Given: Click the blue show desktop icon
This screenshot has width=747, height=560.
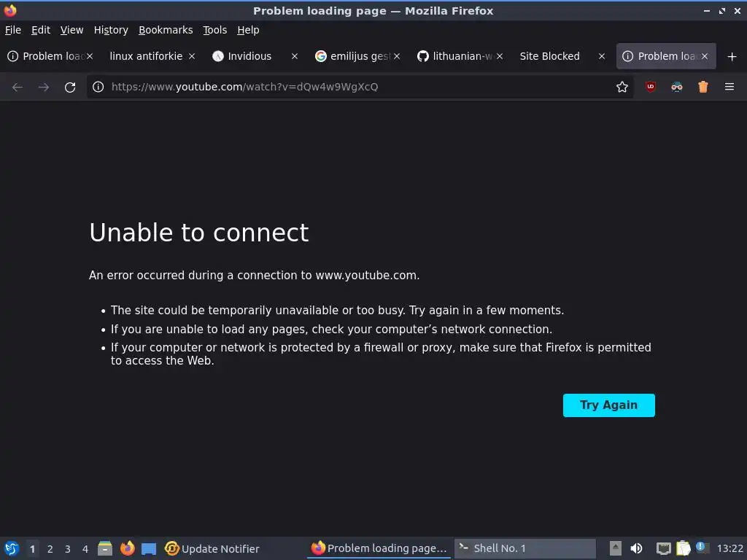Looking at the screenshot, I should [149, 549].
